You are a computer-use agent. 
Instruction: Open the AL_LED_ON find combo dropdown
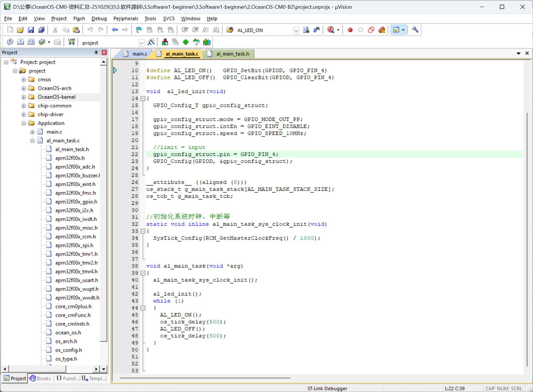tap(296, 30)
